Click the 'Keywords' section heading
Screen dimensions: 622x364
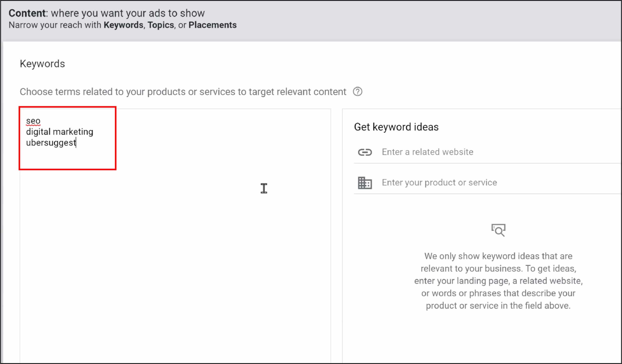42,64
